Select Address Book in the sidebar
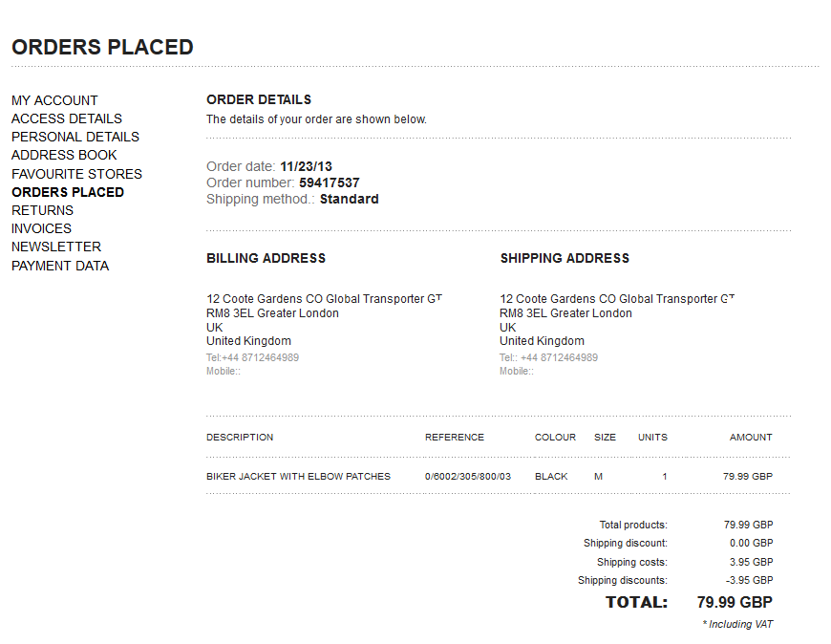831x644 pixels. pos(64,155)
